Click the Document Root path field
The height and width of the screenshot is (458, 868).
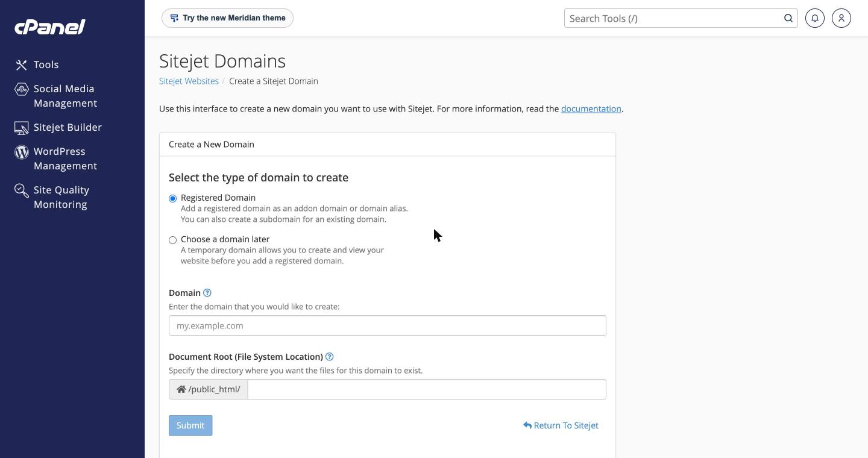pyautogui.click(x=427, y=389)
